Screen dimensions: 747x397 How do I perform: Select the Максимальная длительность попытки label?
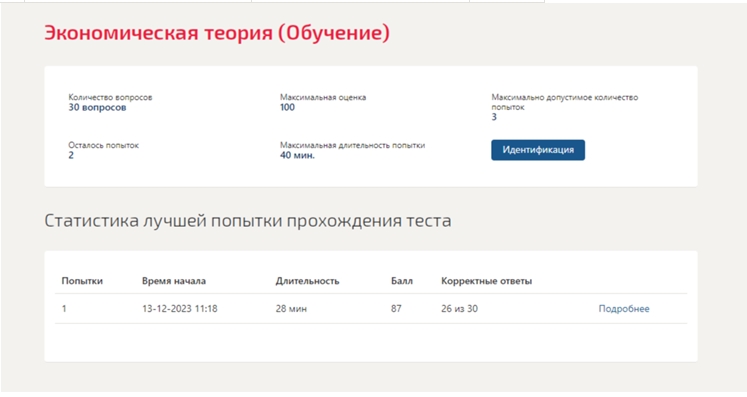click(353, 145)
